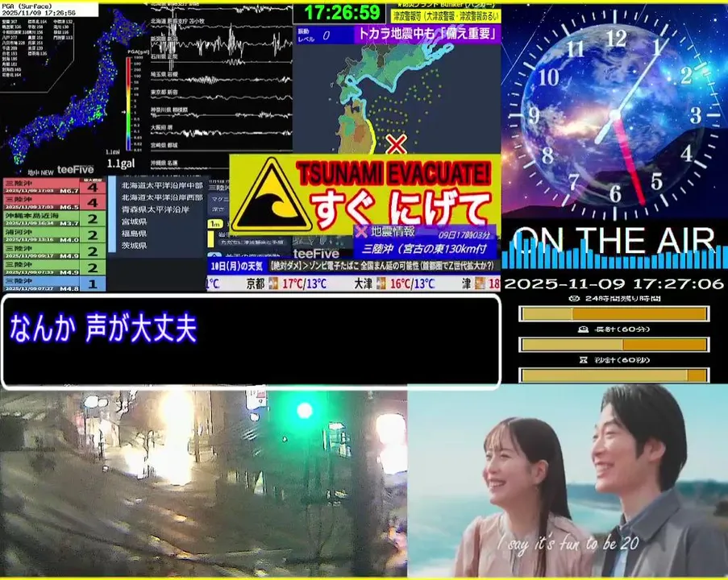Click the 秒針(60秒) progress bar
The height and width of the screenshot is (580, 728).
click(614, 375)
